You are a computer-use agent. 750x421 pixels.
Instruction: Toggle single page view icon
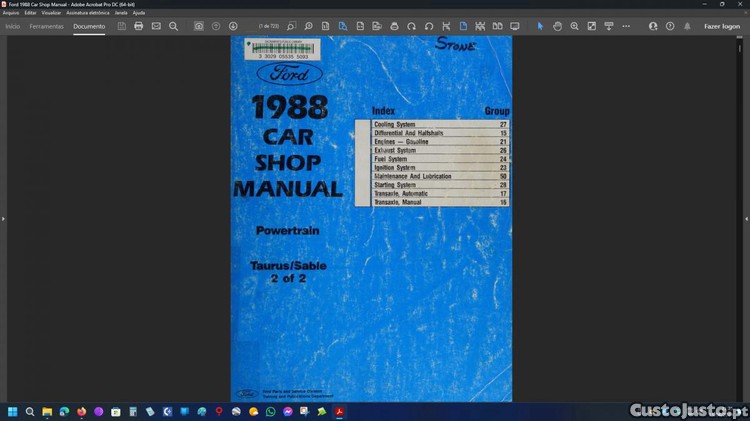tap(463, 26)
